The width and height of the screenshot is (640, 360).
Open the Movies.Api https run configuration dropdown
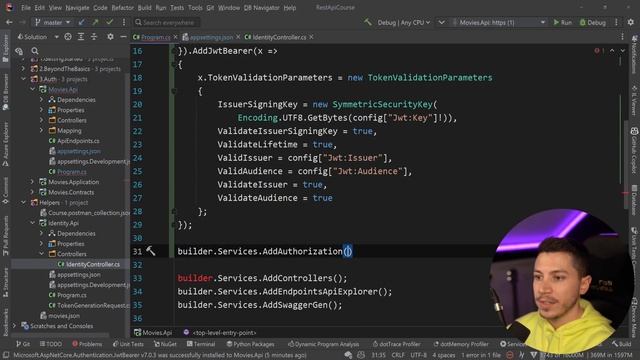tap(498, 22)
